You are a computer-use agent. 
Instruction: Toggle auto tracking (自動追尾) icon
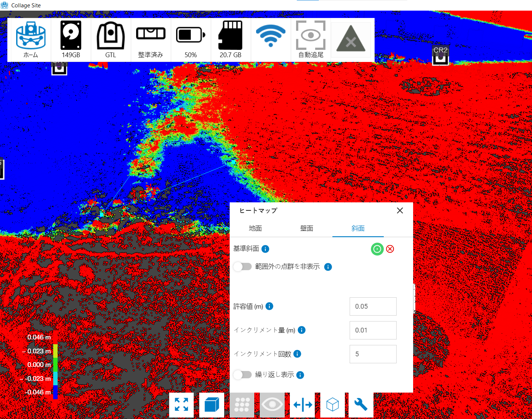[311, 40]
